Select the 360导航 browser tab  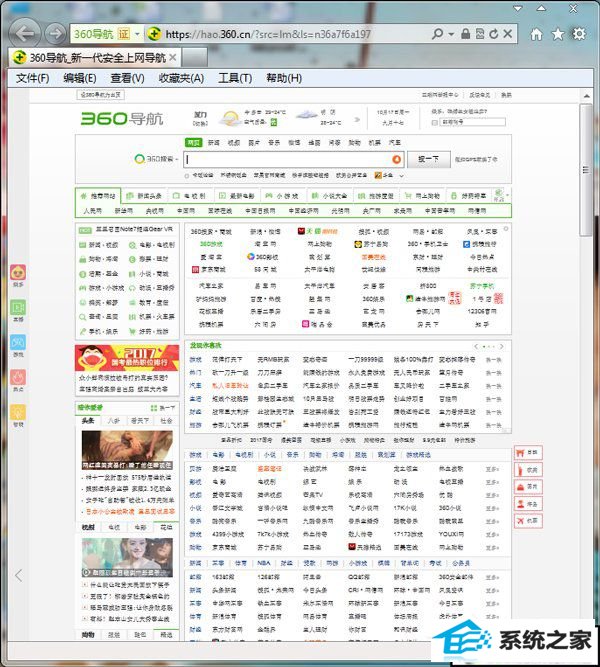tap(94, 57)
